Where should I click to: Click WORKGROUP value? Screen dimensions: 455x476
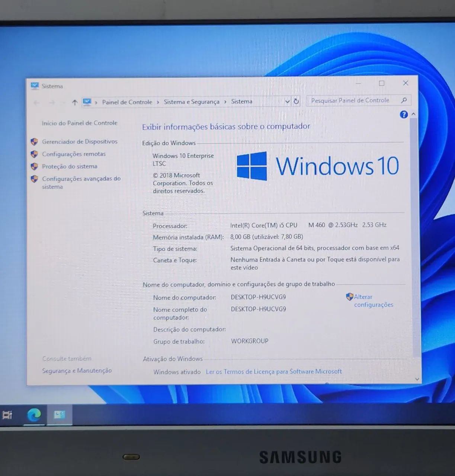250,341
